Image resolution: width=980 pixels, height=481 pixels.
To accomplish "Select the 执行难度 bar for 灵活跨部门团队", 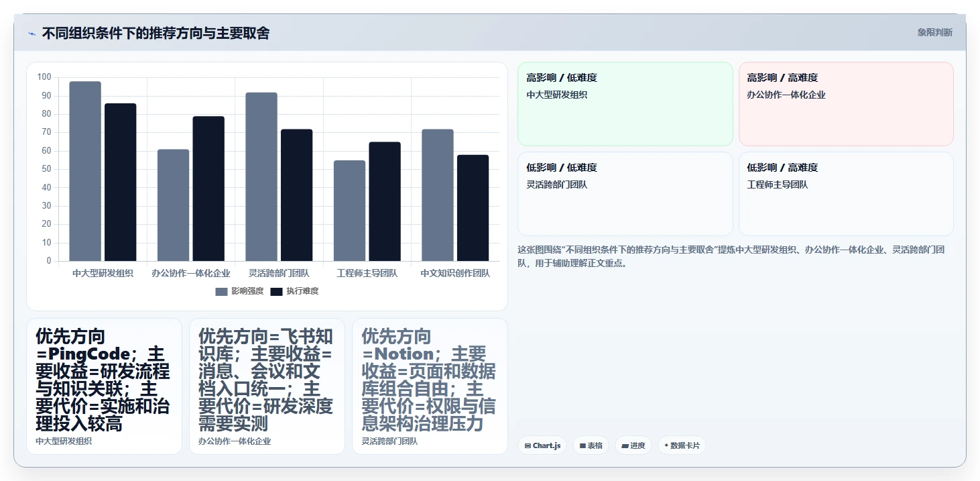I will pyautogui.click(x=297, y=195).
